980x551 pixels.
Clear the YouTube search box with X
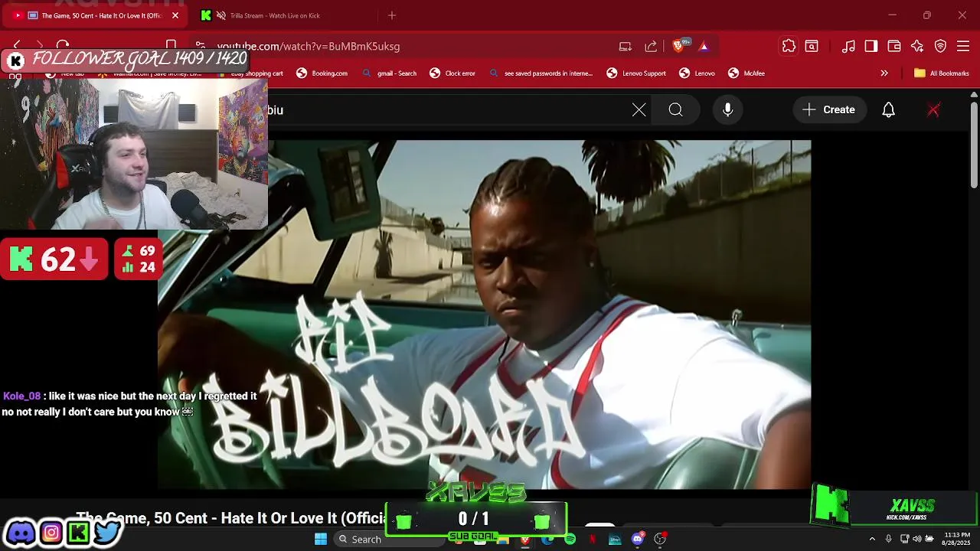pyautogui.click(x=639, y=110)
